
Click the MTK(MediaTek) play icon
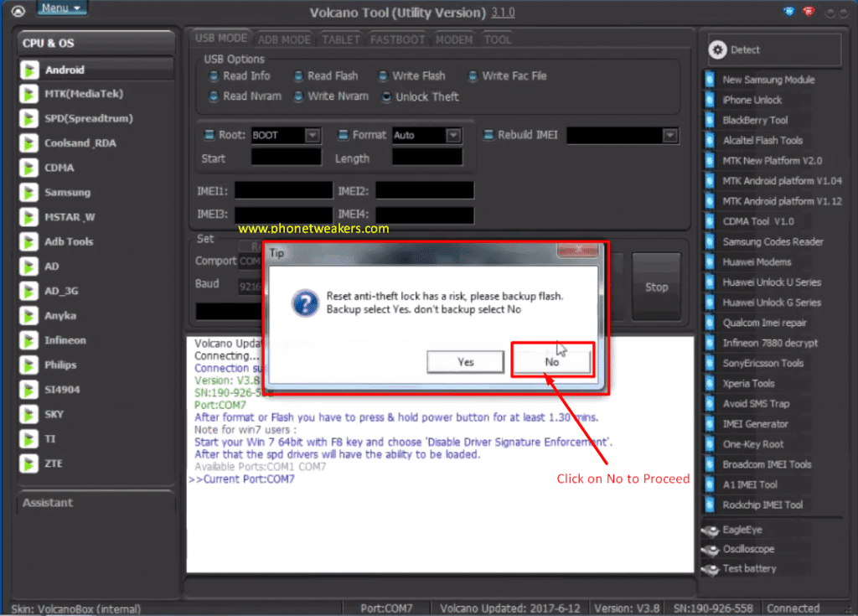(28, 94)
